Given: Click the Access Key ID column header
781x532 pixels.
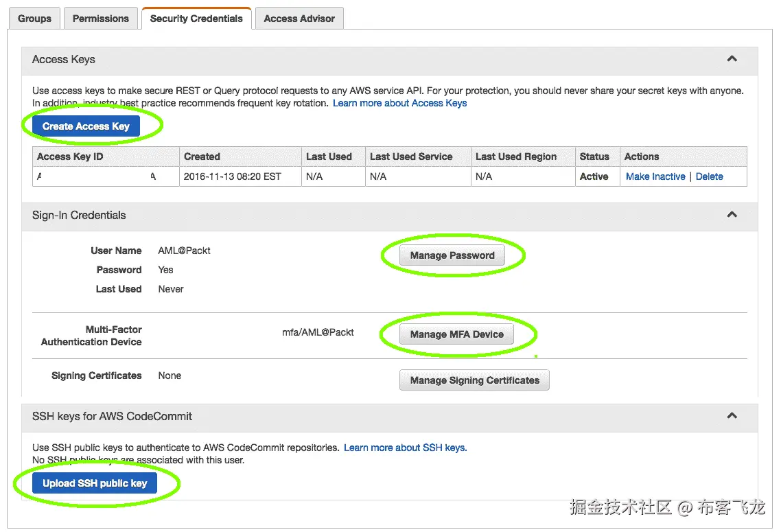Looking at the screenshot, I should coord(106,157).
